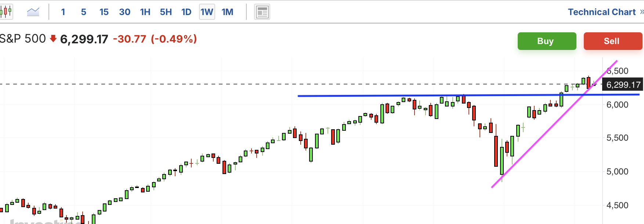The image size is (644, 224).
Task: Click the 6,299.17 price axis label
Action: click(623, 85)
